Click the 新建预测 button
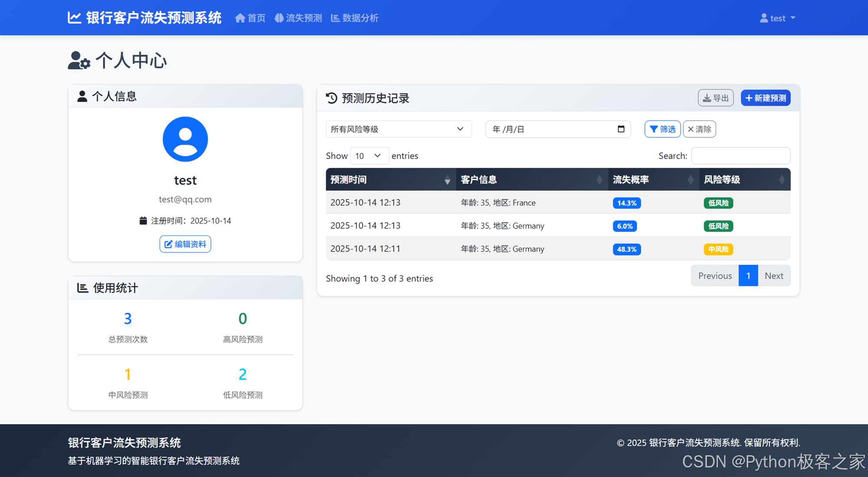868x477 pixels. click(x=766, y=98)
